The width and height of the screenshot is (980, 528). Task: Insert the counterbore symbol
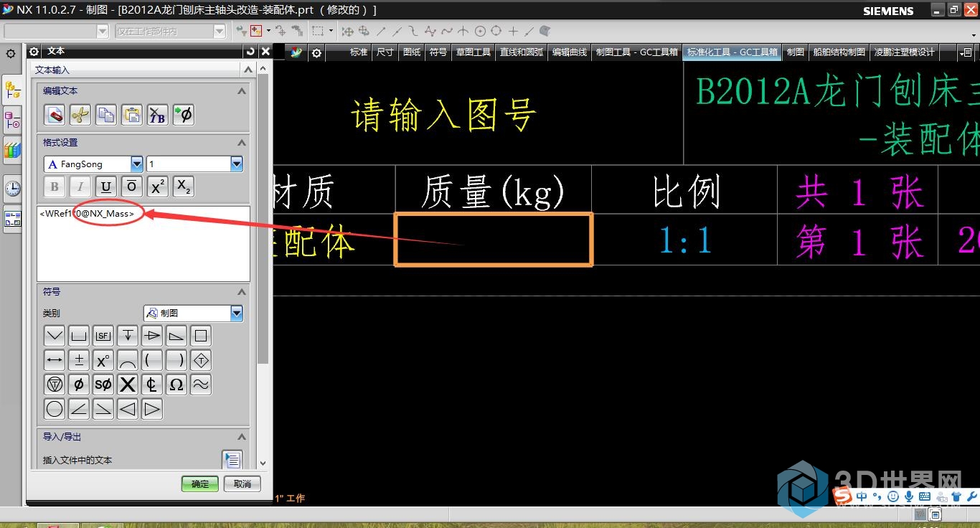79,336
